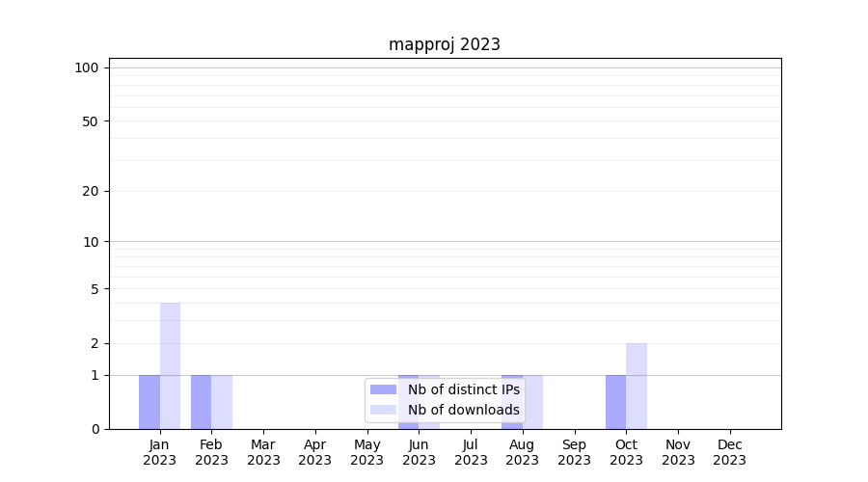
Task: Click the 'Sep 2023' x-axis label
Action: pyautogui.click(x=574, y=452)
